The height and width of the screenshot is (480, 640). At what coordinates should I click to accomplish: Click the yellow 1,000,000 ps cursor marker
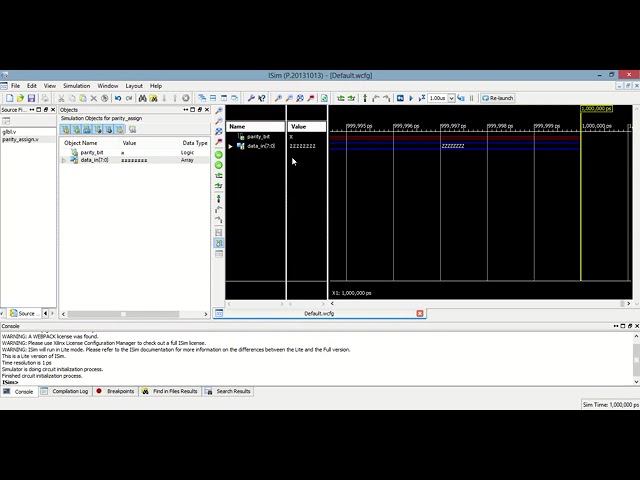(x=596, y=109)
